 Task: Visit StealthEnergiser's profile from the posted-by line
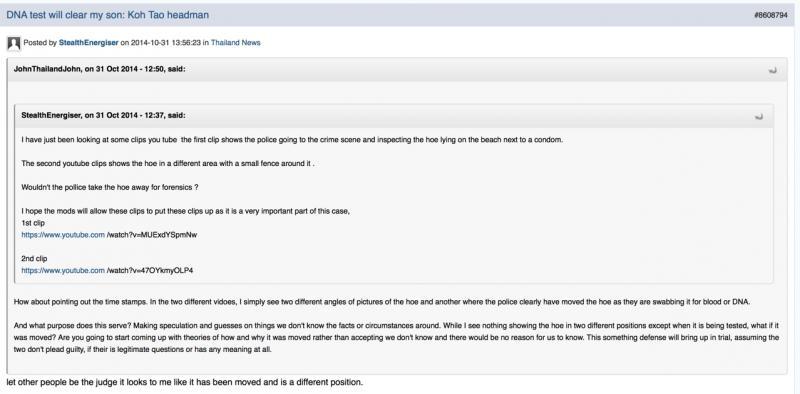(x=88, y=43)
